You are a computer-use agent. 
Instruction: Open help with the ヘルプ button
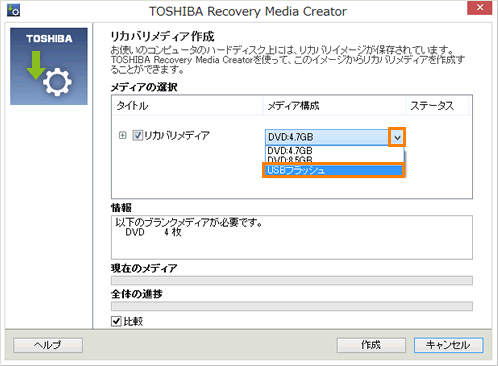[48, 345]
